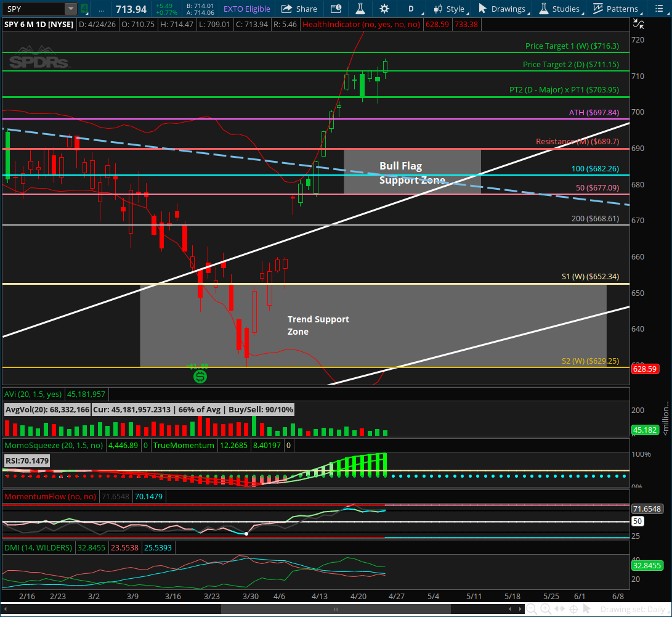This screenshot has height=617, width=672.
Task: Open the news and corporate actions icon
Action: click(336, 9)
